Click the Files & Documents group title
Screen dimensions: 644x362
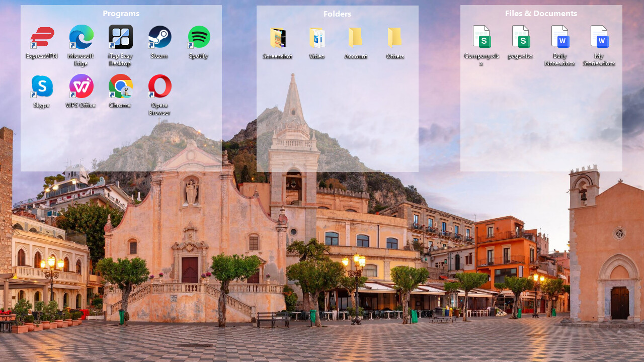click(x=541, y=13)
